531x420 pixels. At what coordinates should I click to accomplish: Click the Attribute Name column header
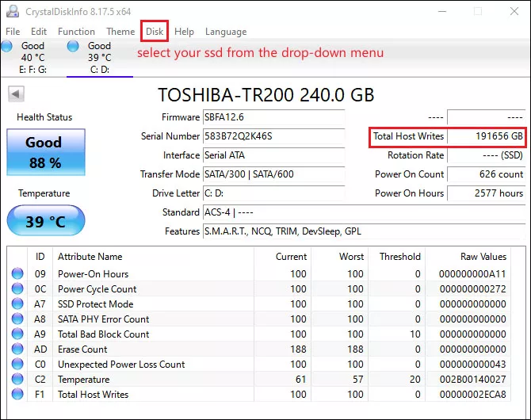pos(154,257)
